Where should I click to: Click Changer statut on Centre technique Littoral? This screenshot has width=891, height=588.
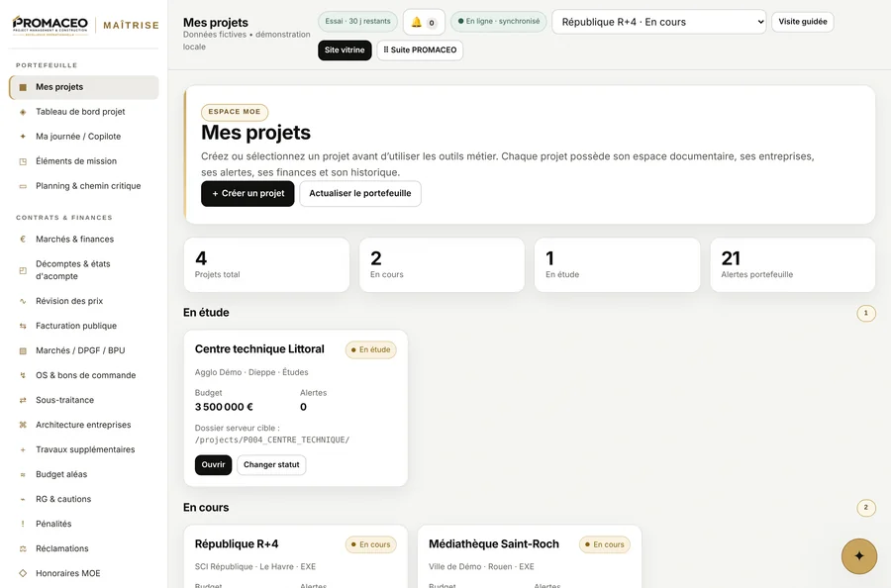[x=271, y=464]
